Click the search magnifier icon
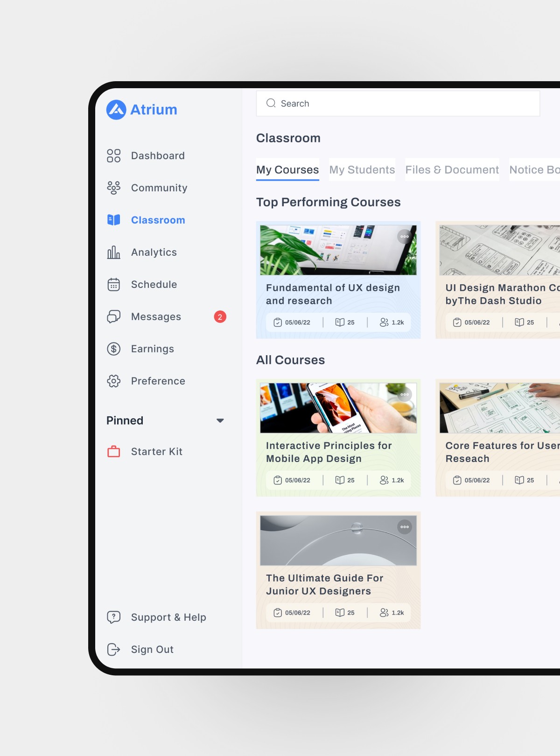 click(x=271, y=103)
